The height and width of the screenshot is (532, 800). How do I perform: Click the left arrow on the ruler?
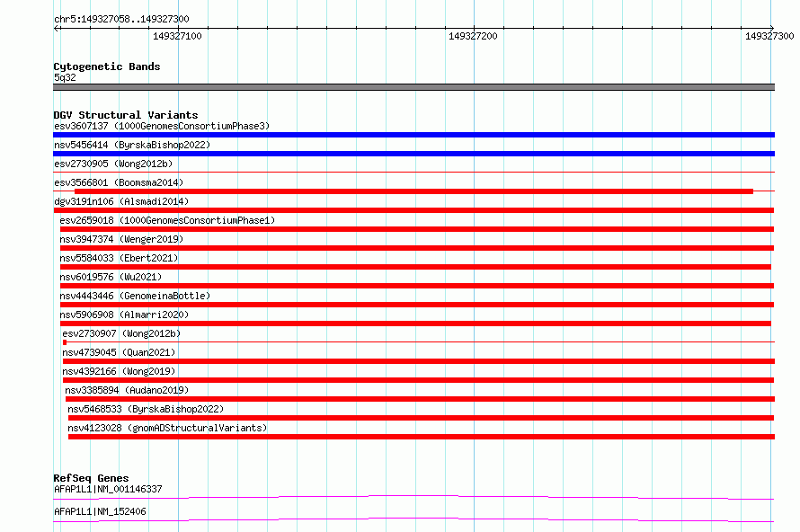click(x=56, y=28)
